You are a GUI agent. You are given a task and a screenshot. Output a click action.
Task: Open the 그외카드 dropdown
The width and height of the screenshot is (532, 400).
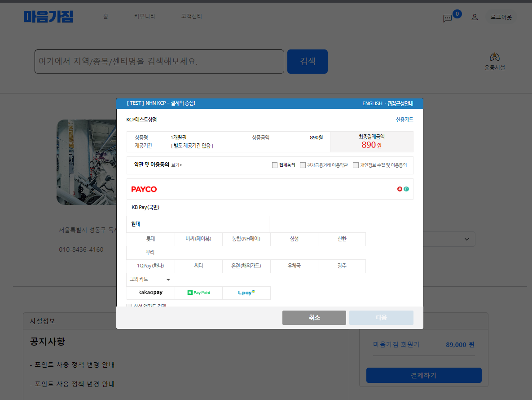point(150,280)
